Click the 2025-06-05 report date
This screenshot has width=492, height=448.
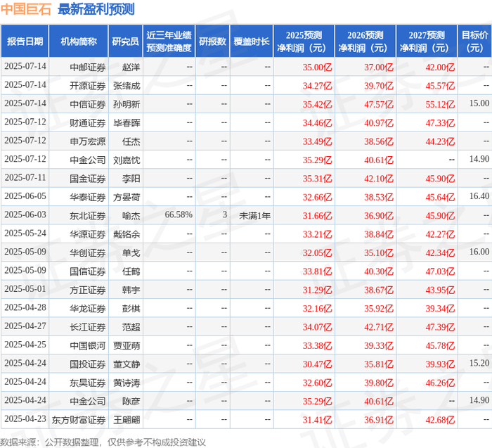coord(25,196)
